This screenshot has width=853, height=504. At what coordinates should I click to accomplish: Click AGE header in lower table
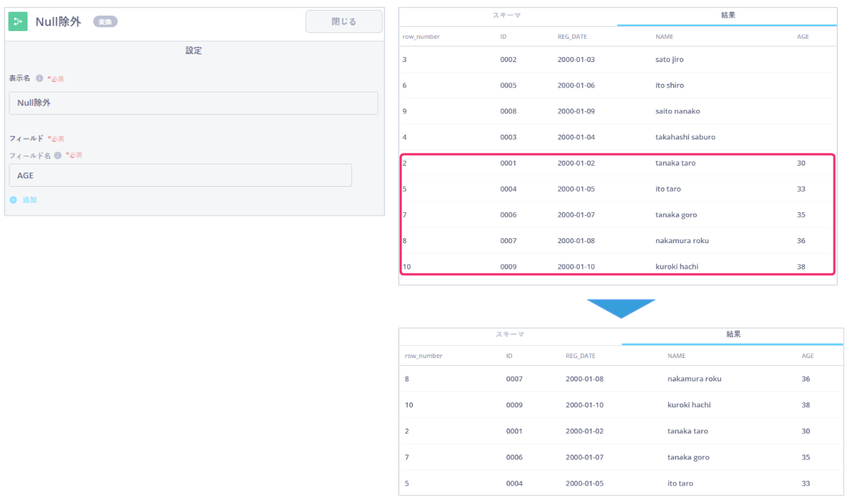(x=808, y=356)
